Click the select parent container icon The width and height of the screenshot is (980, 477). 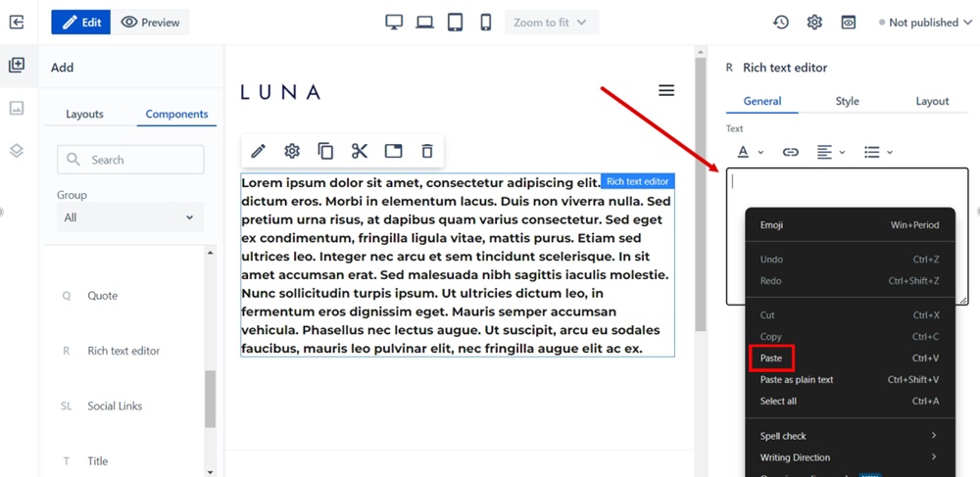pyautogui.click(x=393, y=151)
